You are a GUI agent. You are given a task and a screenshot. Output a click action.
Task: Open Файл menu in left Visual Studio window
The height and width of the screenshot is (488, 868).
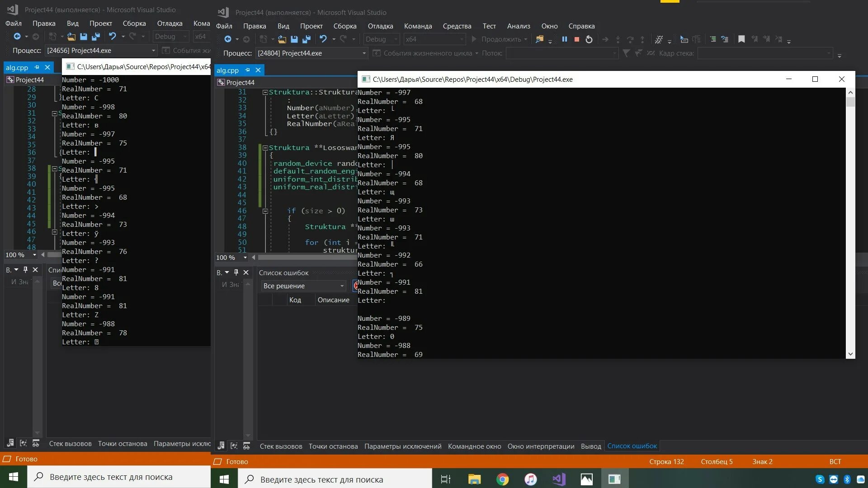(x=14, y=23)
